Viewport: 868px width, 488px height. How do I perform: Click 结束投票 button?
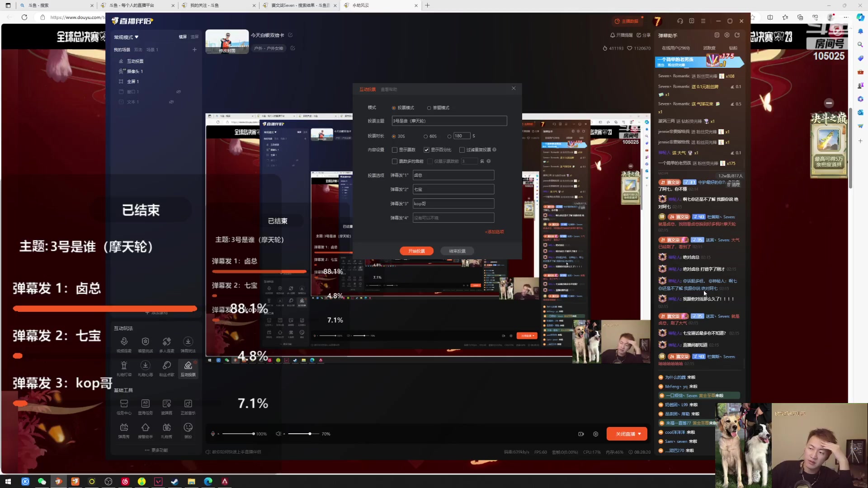point(457,251)
